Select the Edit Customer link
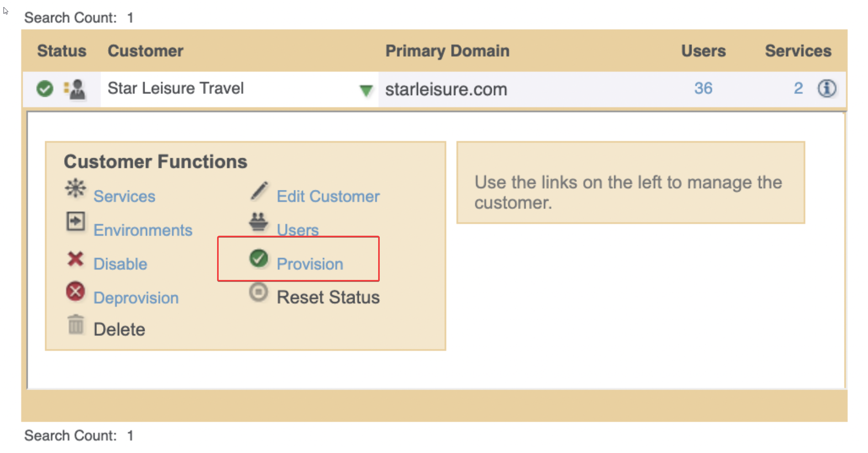 pyautogui.click(x=328, y=197)
